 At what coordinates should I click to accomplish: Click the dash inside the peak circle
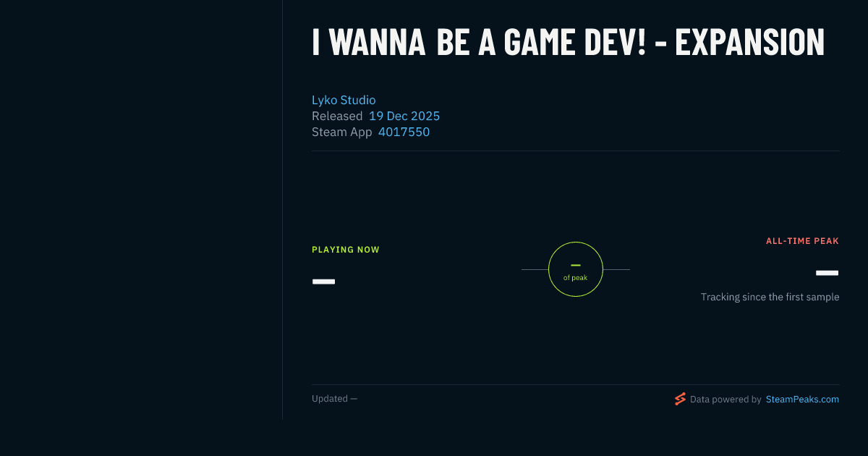click(x=576, y=265)
